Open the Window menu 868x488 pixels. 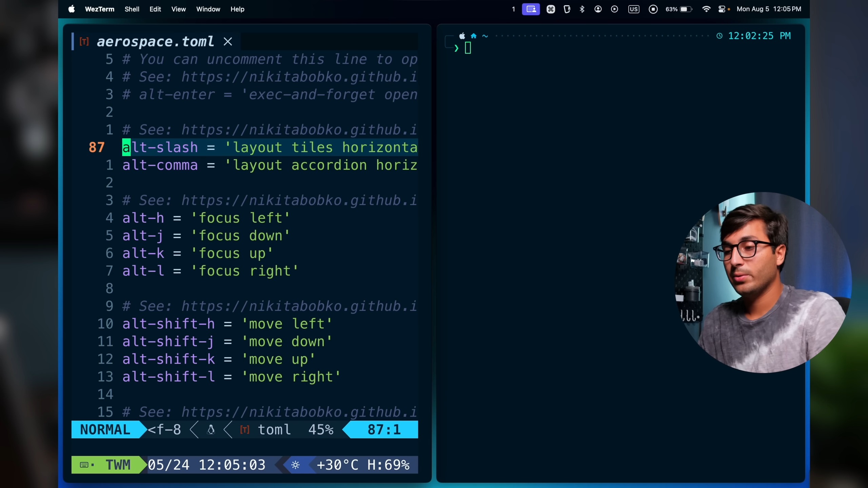[x=208, y=9]
